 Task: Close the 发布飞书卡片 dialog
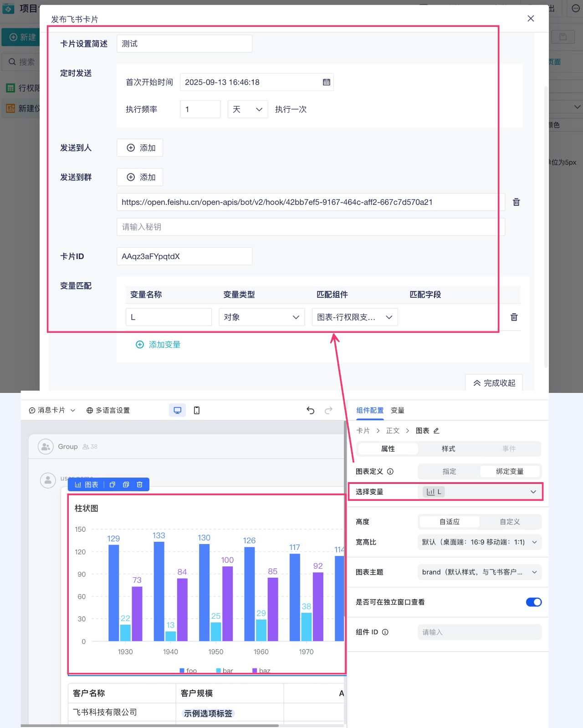[531, 18]
